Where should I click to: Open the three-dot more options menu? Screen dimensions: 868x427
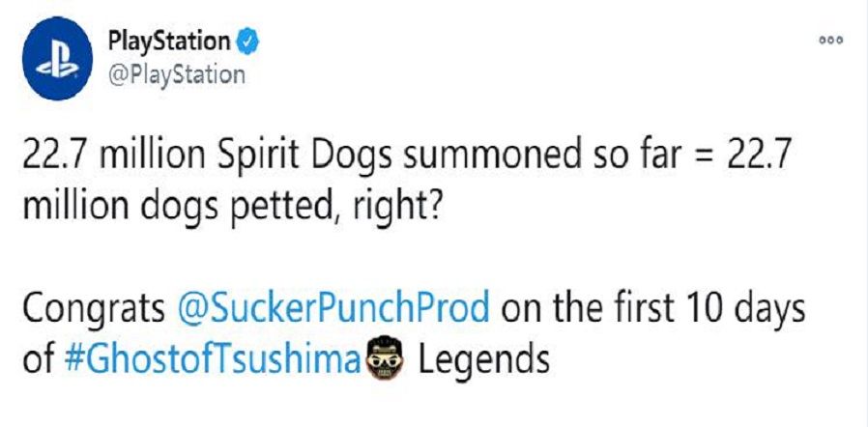pyautogui.click(x=831, y=41)
